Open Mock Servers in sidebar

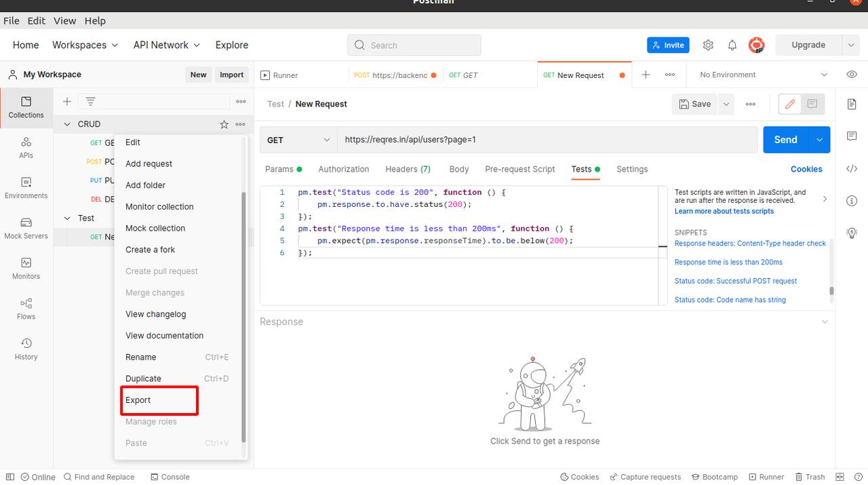click(x=26, y=229)
